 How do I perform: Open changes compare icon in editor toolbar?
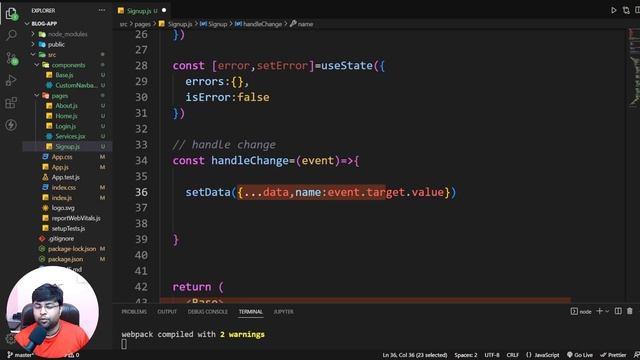point(626,10)
